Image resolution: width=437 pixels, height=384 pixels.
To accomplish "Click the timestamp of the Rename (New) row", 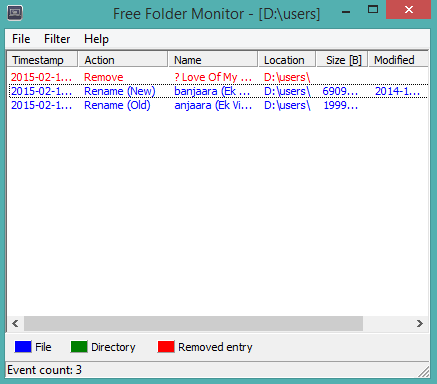I will pyautogui.click(x=41, y=91).
